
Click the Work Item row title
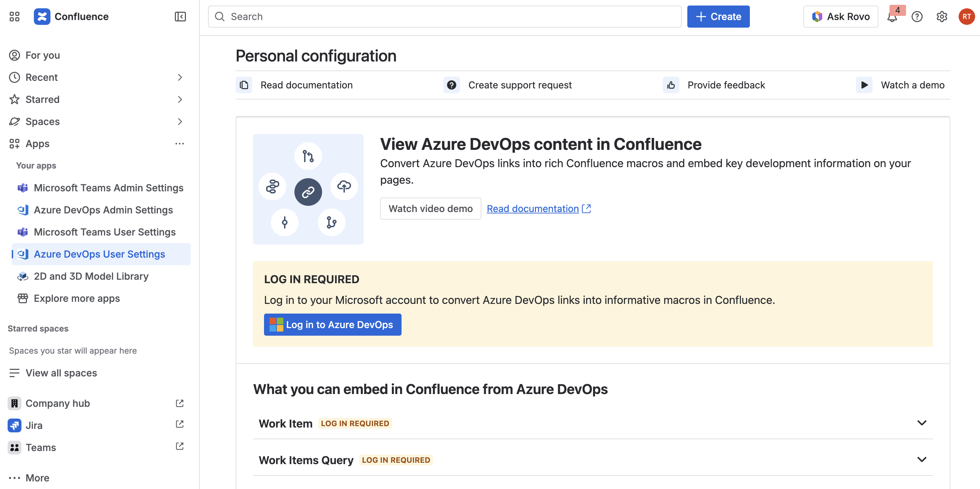click(x=285, y=423)
